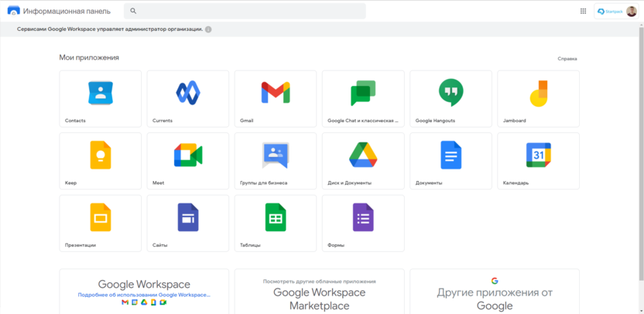The width and height of the screenshot is (644, 314).
Task: Click the Keep label text
Action: [70, 183]
